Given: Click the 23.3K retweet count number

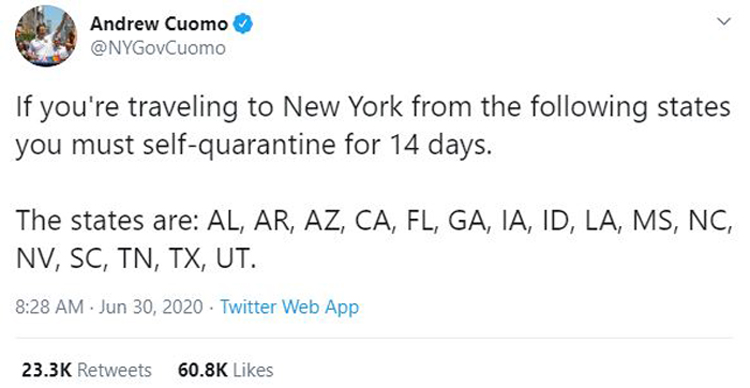Looking at the screenshot, I should point(46,370).
